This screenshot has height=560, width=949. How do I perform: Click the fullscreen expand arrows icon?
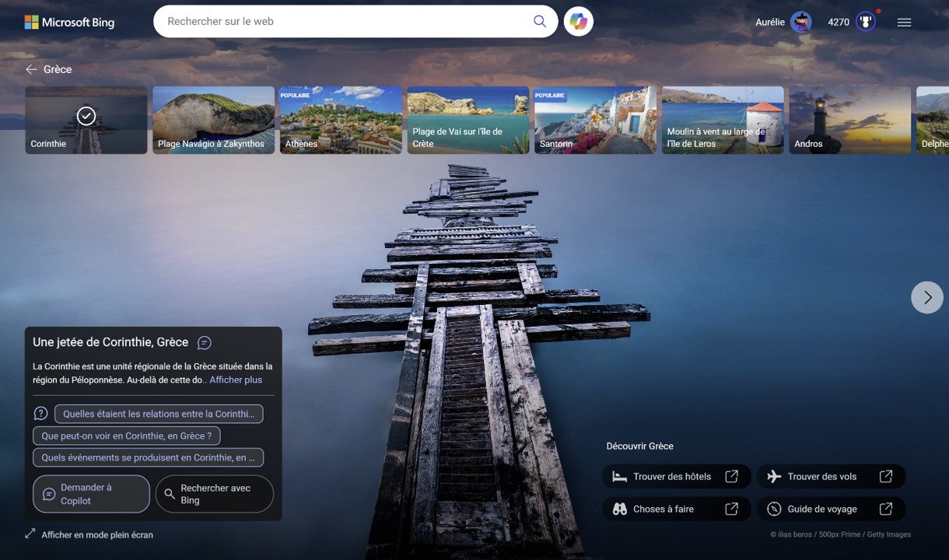coord(30,534)
